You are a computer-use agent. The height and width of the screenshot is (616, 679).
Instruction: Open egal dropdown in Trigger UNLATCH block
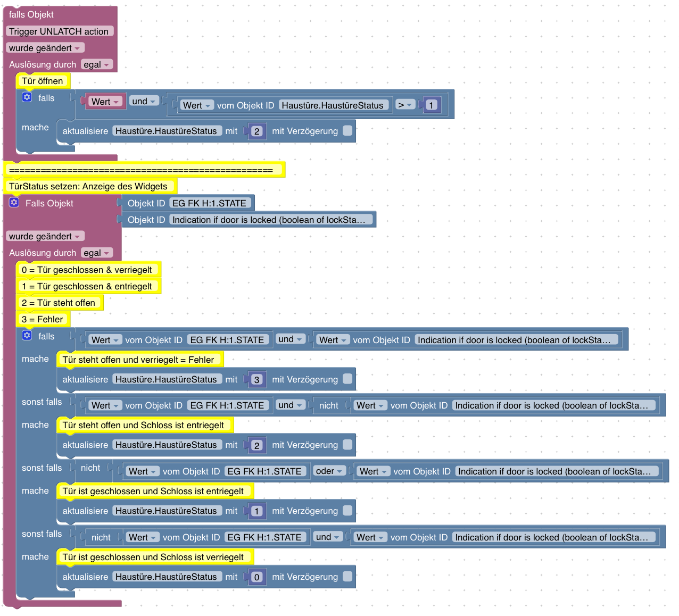[x=97, y=64]
